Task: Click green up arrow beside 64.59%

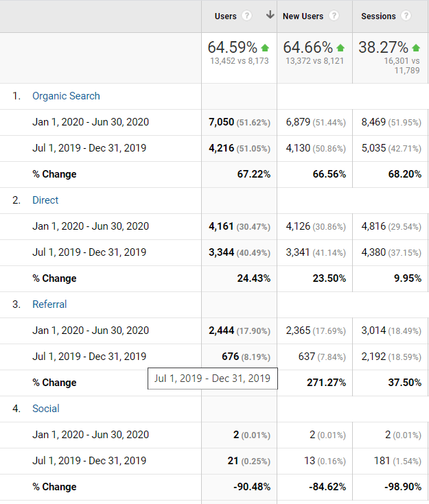Action: tap(265, 48)
